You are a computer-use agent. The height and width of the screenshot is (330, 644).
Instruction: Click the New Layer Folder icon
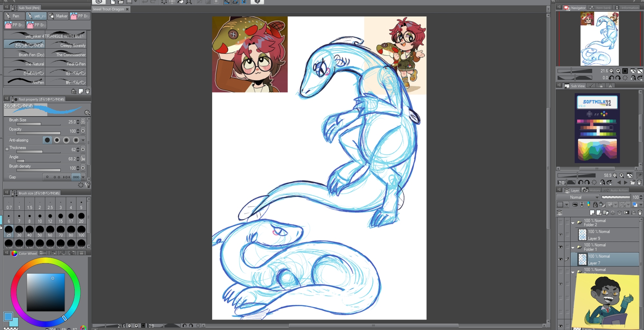coord(606,212)
